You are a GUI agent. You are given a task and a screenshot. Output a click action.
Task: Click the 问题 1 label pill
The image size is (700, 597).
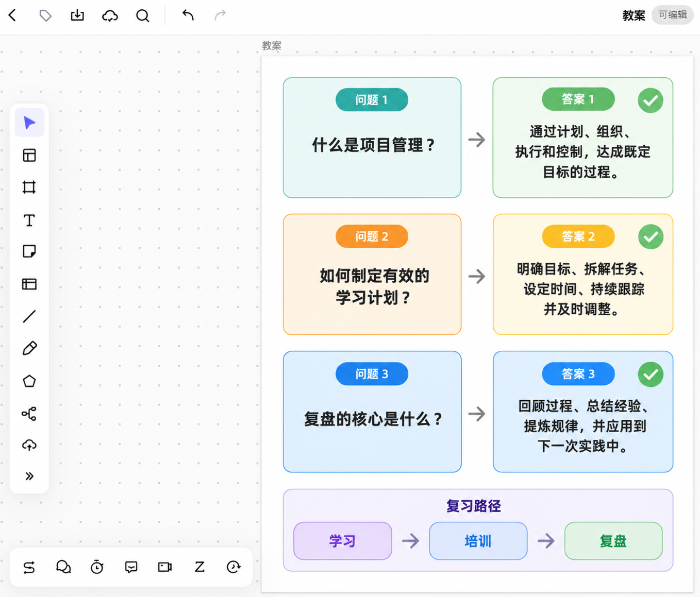tap(372, 99)
